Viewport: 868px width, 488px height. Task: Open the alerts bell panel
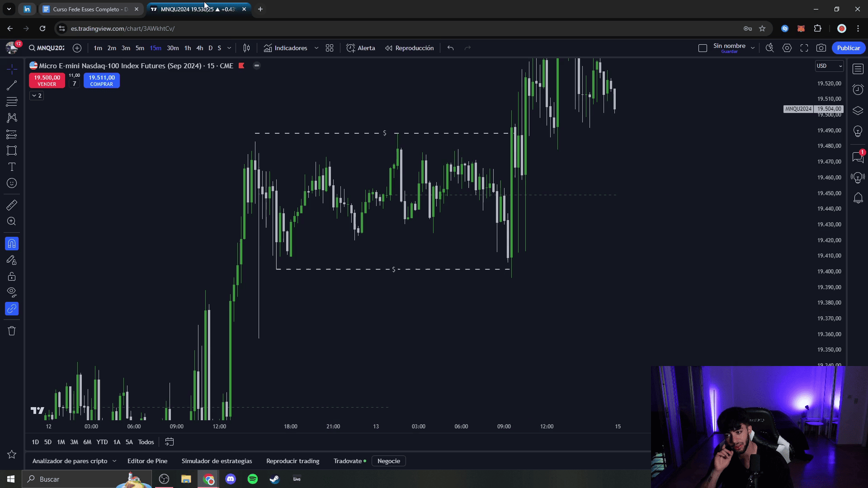coord(858,198)
